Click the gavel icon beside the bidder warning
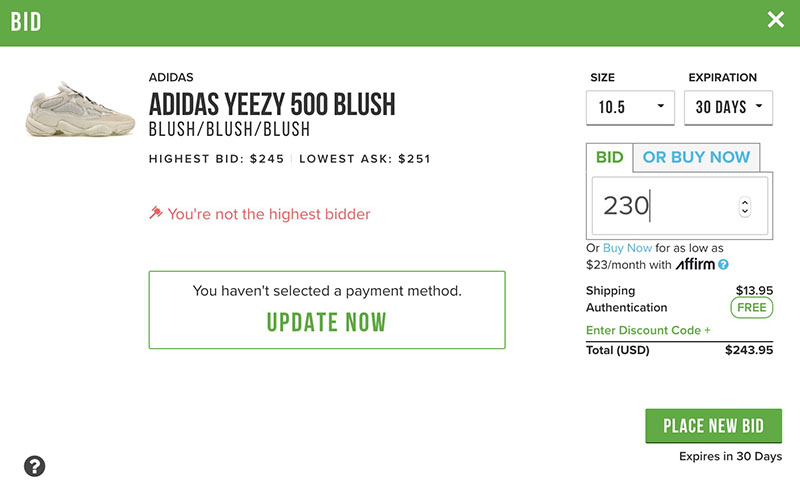The height and width of the screenshot is (488, 800). [x=155, y=213]
